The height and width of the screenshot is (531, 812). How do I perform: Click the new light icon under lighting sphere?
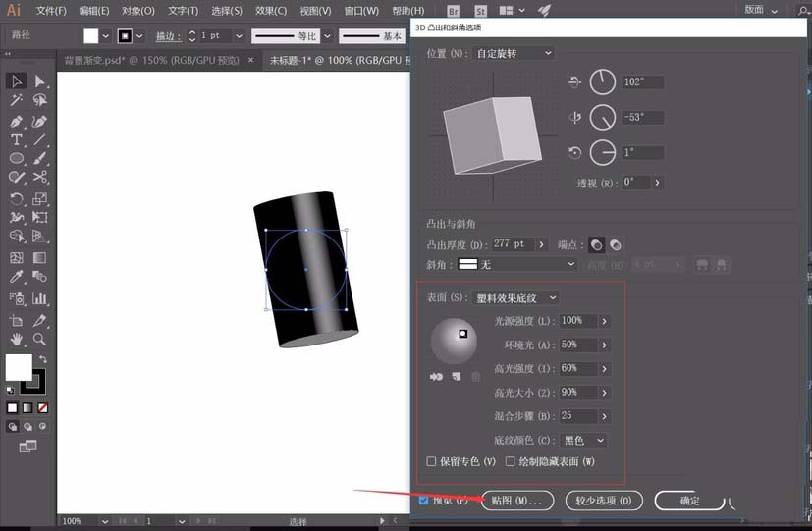pos(457,376)
